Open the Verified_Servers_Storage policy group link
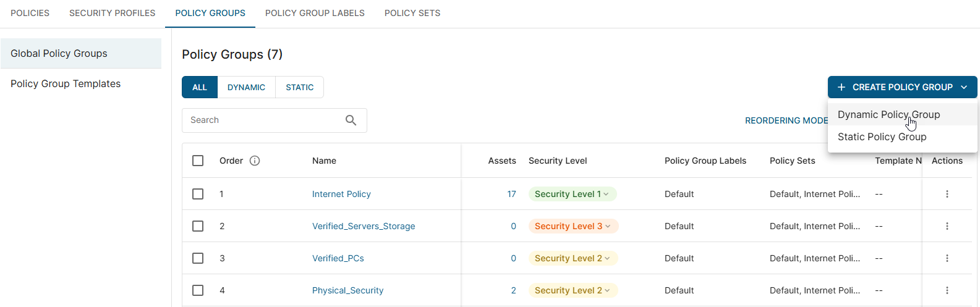Viewport: 980px width, 307px height. (x=364, y=226)
